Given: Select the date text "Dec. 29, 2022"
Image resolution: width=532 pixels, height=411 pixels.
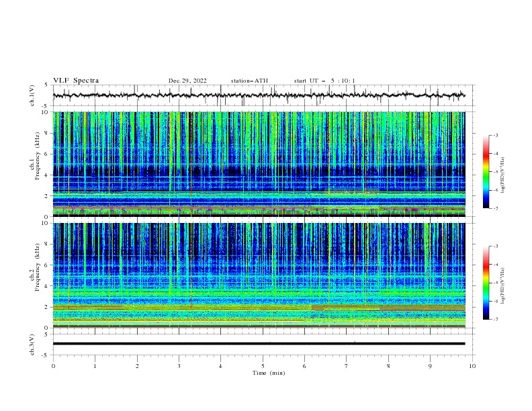Looking at the screenshot, I should point(187,81).
